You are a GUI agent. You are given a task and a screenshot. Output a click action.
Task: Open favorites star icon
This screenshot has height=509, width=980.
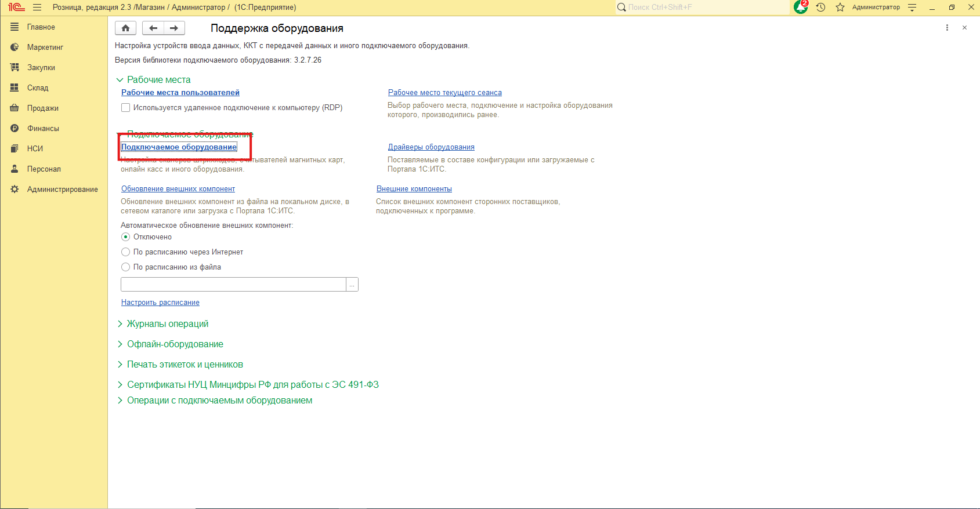click(x=840, y=7)
